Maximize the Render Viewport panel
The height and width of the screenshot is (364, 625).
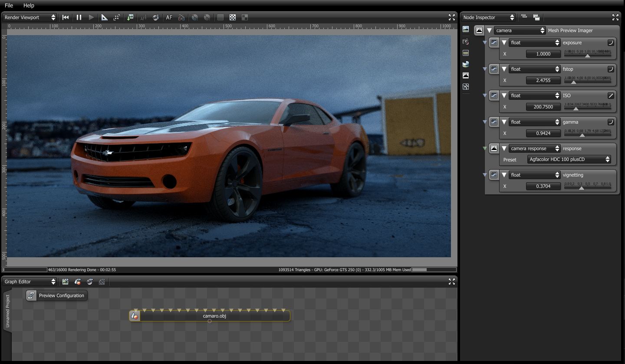[x=452, y=17]
